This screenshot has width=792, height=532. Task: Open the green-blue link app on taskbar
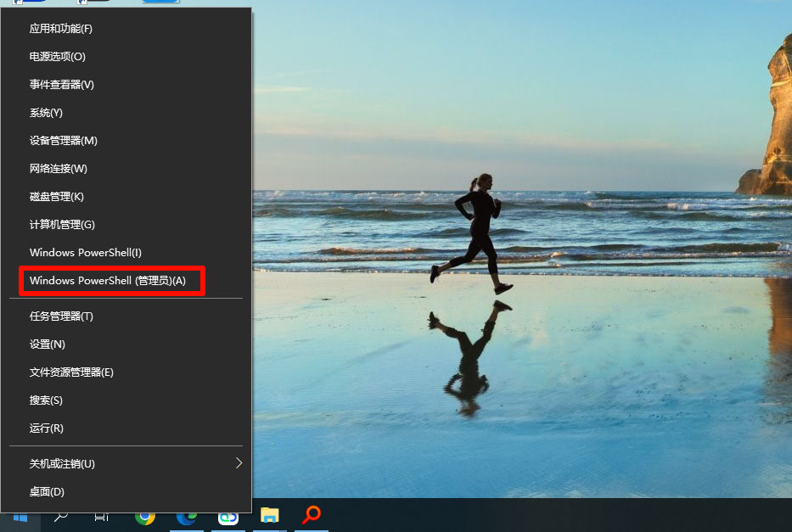point(227,515)
